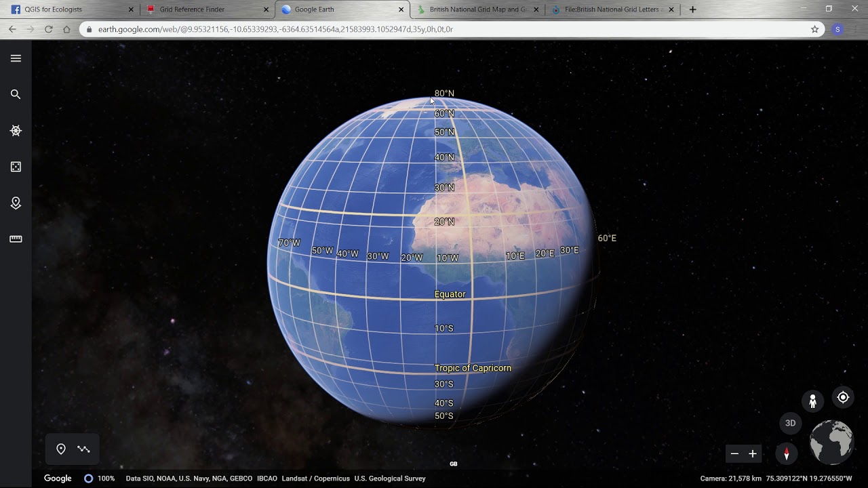Fly to your location target icon

(843, 398)
